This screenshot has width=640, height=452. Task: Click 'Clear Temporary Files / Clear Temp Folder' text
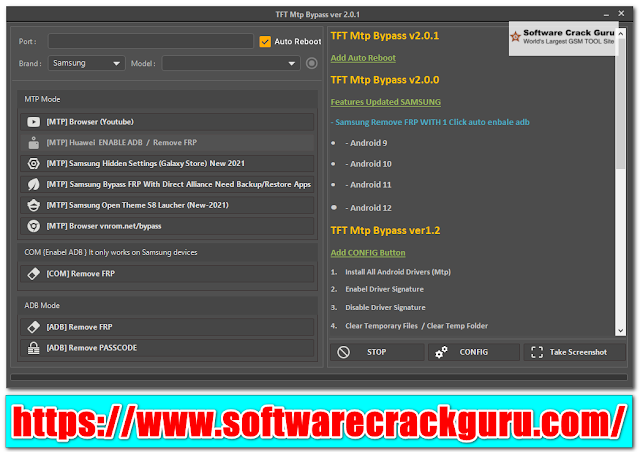416,326
